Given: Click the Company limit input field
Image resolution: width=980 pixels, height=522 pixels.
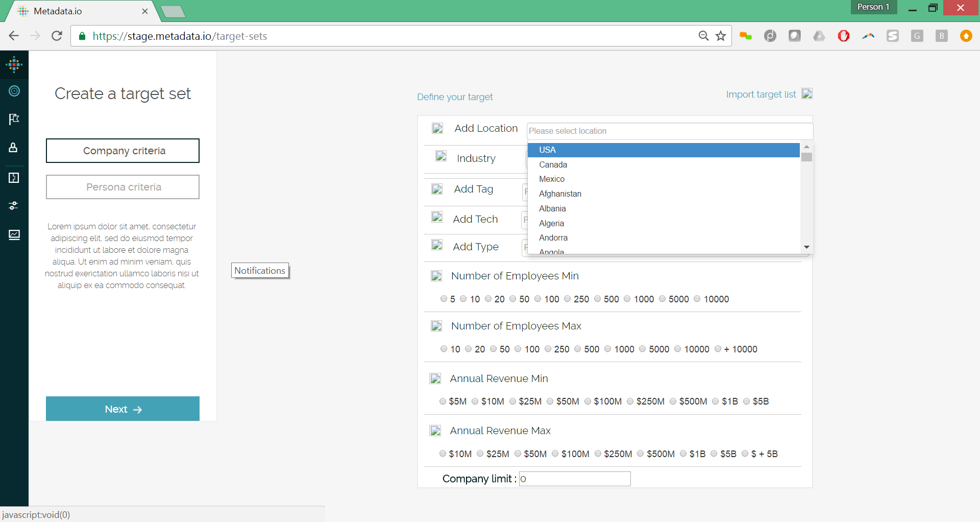Looking at the screenshot, I should 575,479.
